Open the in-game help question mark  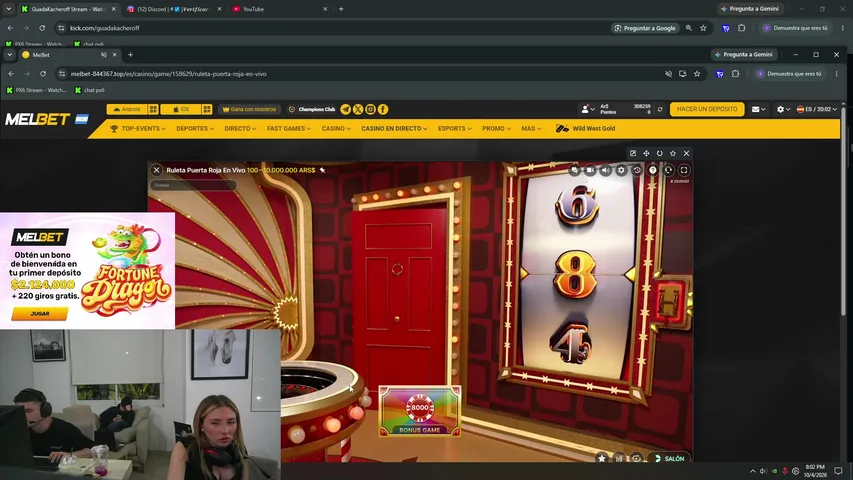(652, 170)
